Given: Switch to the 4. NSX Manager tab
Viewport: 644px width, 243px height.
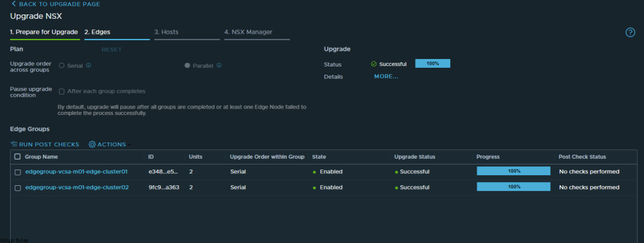Looking at the screenshot, I should point(248,32).
